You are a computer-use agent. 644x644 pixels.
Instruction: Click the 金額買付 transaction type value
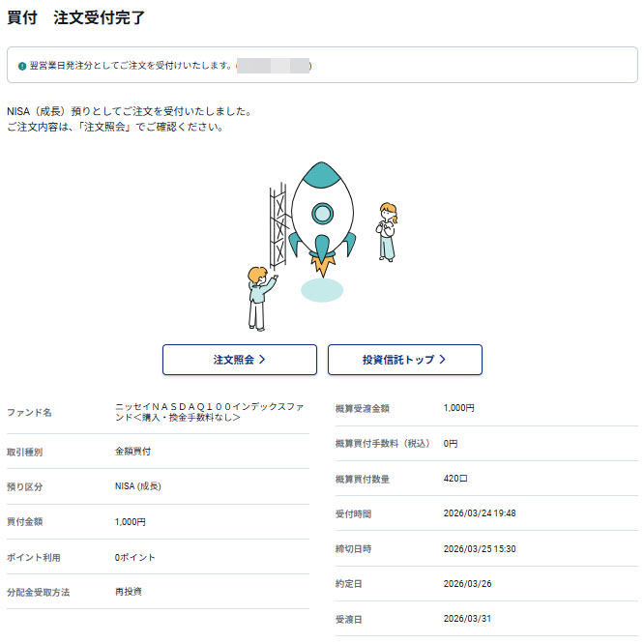(132, 452)
